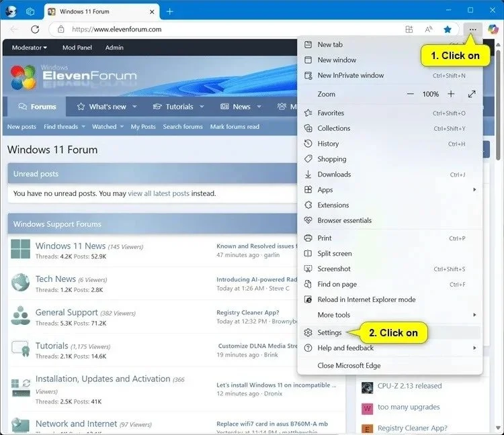
Task: Choose New InPrivate window
Action: pos(390,75)
